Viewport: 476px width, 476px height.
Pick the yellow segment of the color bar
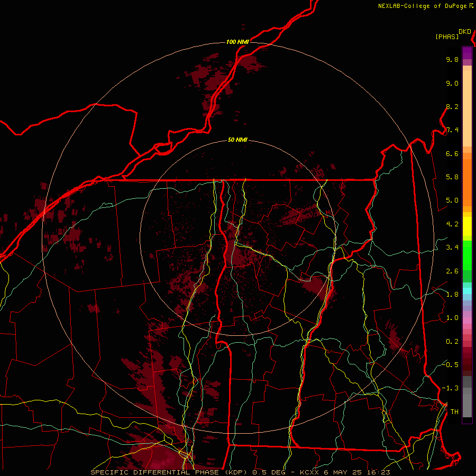point(467,226)
